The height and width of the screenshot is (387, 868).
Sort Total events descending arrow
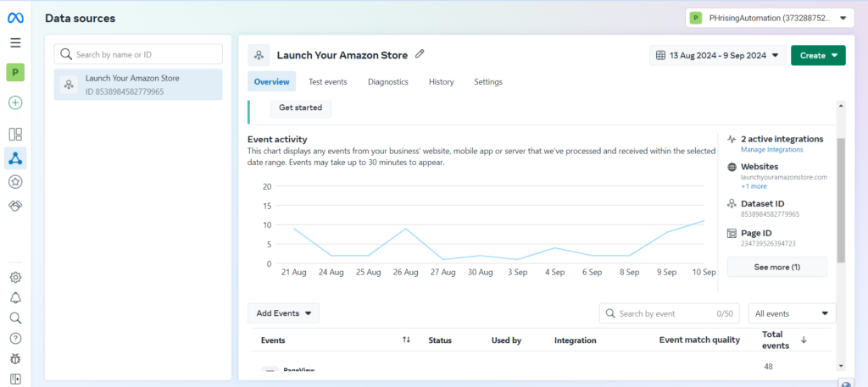tap(804, 340)
